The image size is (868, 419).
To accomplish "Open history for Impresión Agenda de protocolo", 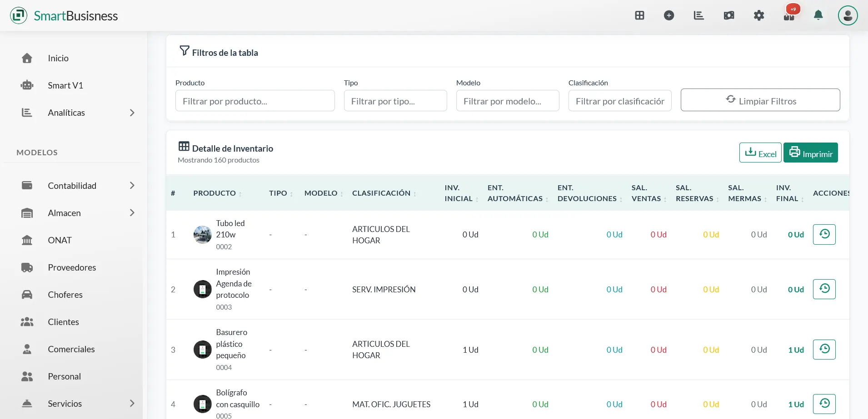I will coord(824,289).
